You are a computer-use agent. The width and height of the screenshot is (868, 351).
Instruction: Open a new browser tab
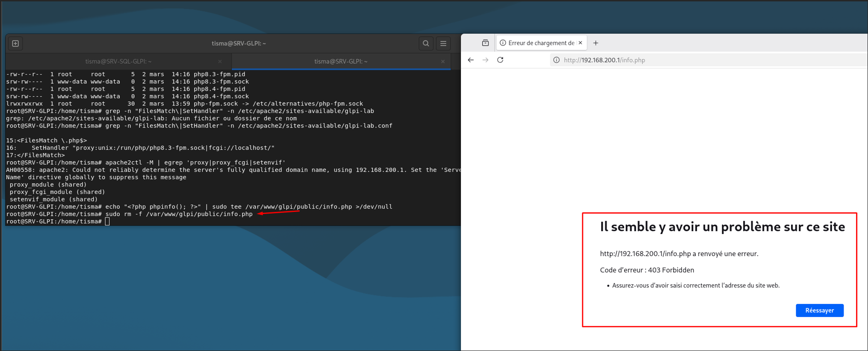point(596,43)
